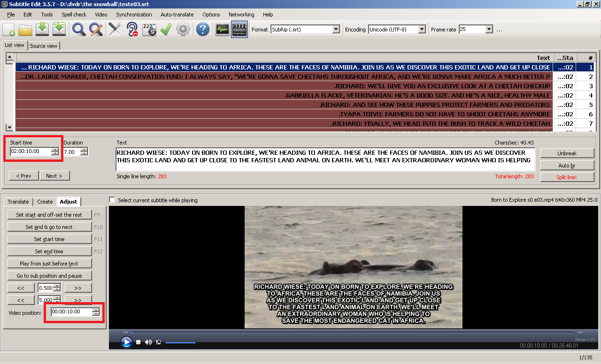Click Set start and off-set the rest
The width and height of the screenshot is (601, 364).
click(x=49, y=215)
